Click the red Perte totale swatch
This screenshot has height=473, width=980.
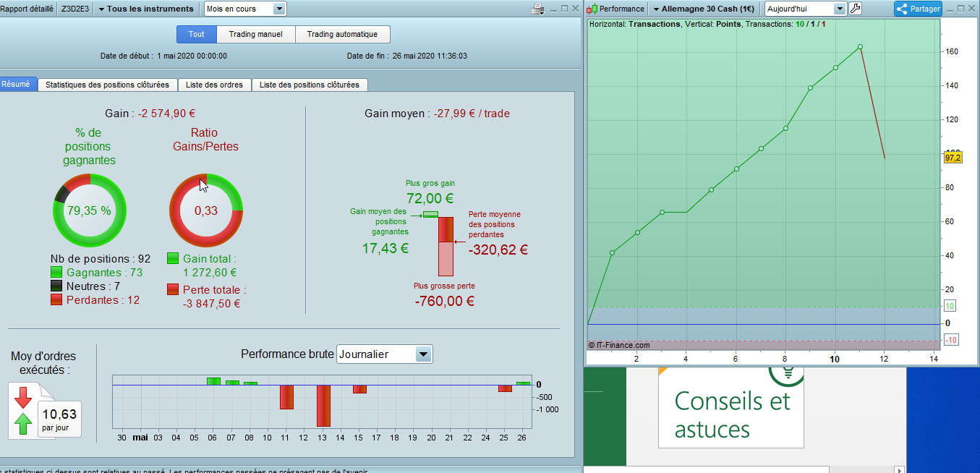point(173,289)
